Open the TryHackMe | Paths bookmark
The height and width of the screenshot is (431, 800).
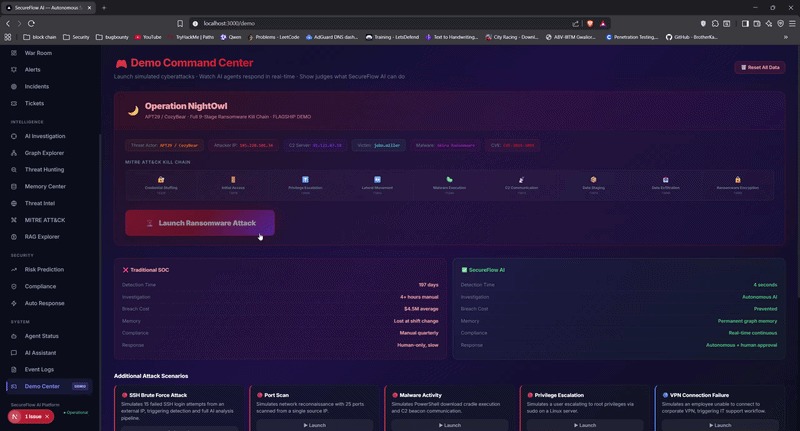coord(191,37)
